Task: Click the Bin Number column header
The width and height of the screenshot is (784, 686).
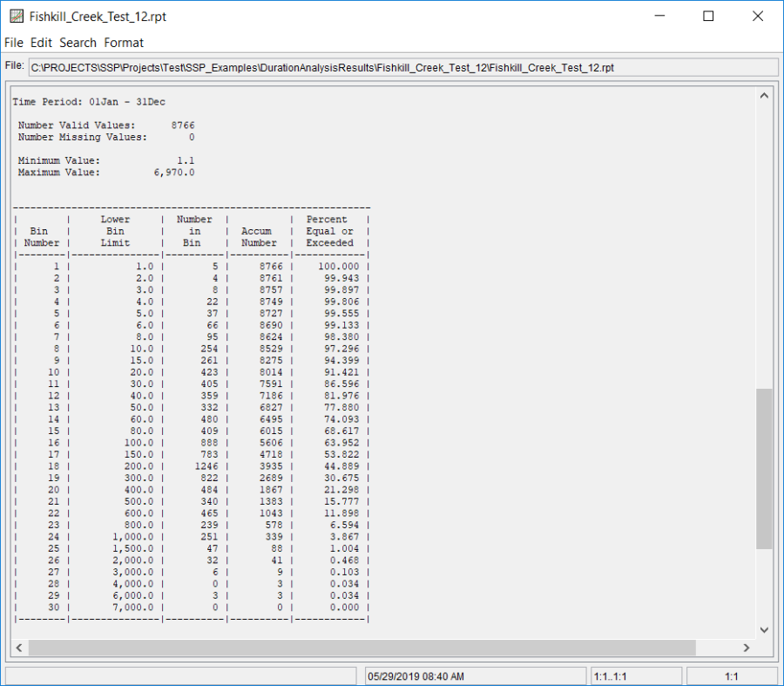Action: point(42,237)
